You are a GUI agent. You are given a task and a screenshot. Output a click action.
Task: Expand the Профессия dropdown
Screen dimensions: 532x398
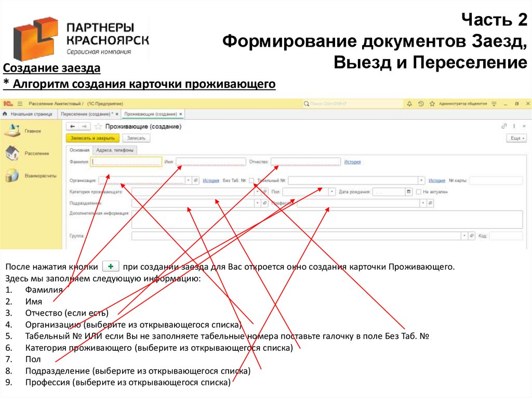(423, 203)
